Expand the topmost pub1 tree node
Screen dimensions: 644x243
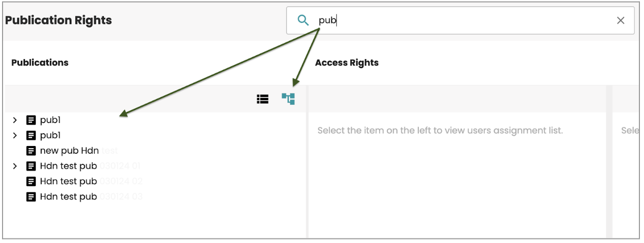click(15, 120)
